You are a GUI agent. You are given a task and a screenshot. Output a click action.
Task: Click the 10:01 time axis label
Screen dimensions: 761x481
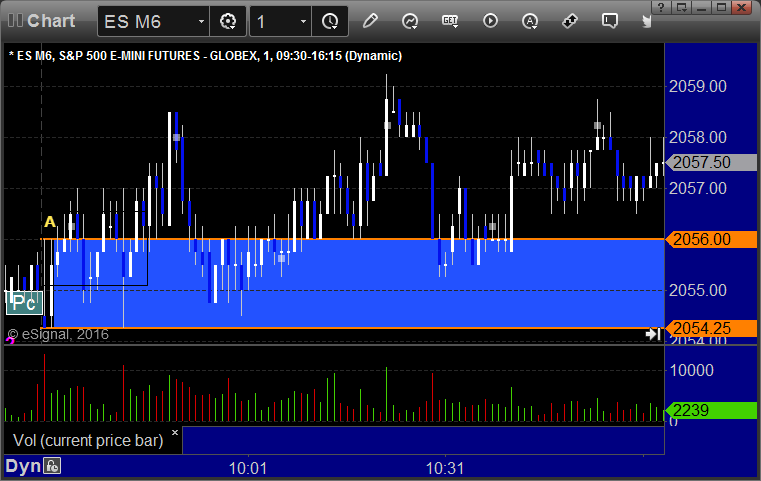(x=248, y=468)
